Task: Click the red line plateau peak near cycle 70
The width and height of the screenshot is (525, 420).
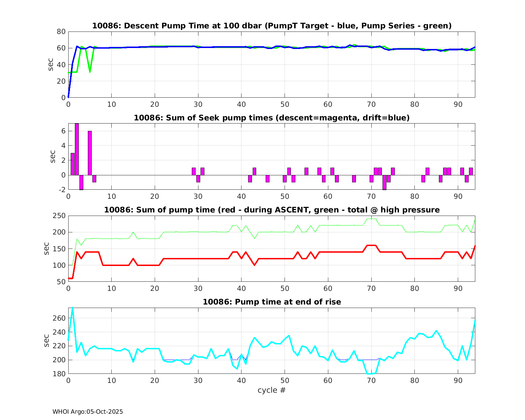Action: coord(371,245)
